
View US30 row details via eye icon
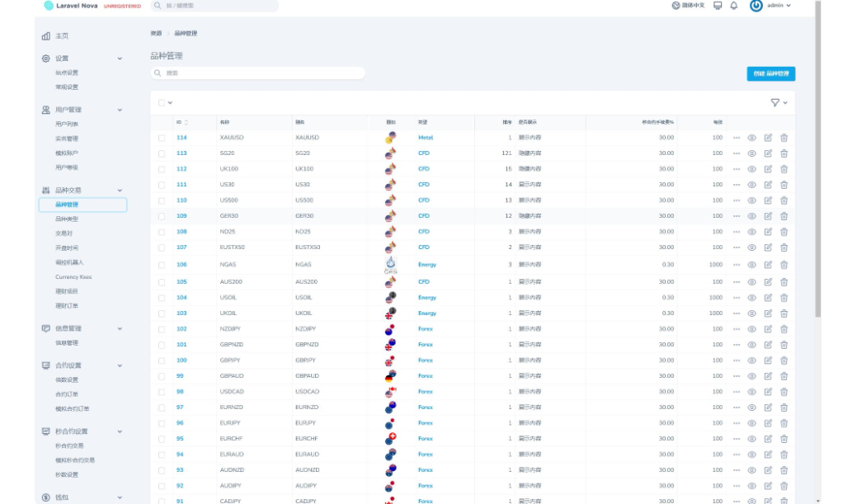[x=752, y=185]
